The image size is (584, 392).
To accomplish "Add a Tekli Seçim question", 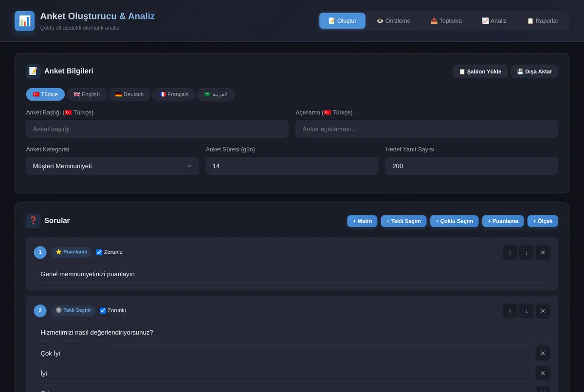I will (403, 221).
